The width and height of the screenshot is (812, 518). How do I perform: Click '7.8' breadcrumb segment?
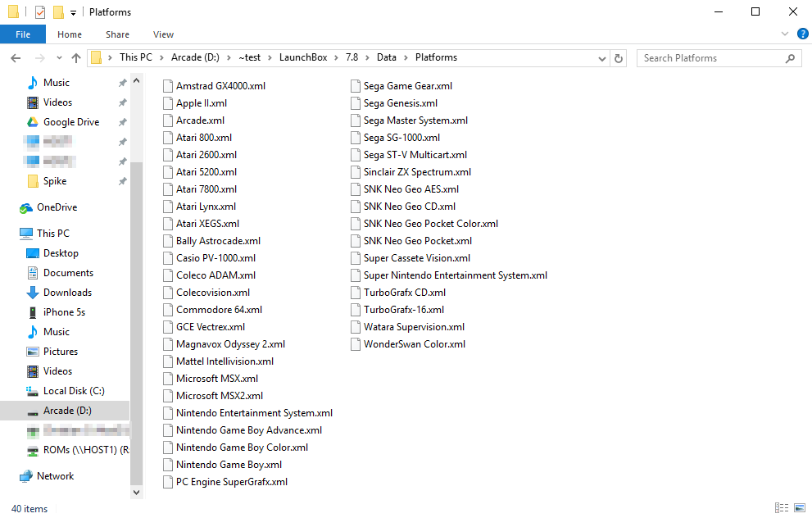(x=352, y=57)
